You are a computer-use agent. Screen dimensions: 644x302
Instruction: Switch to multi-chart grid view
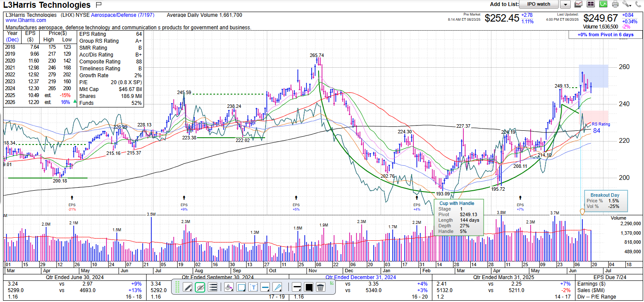click(591, 4)
